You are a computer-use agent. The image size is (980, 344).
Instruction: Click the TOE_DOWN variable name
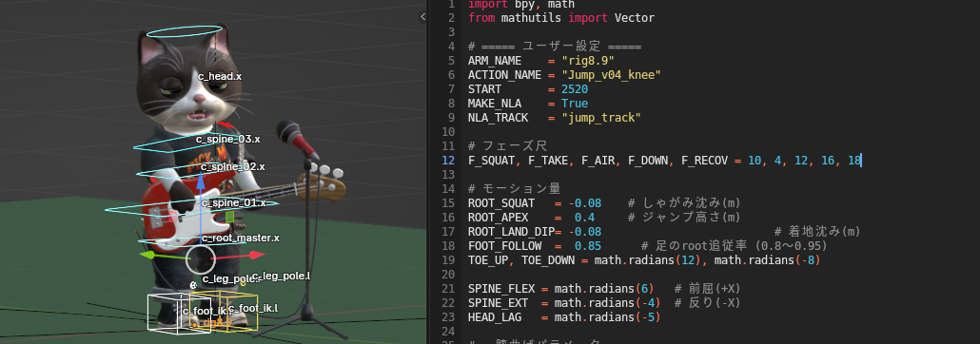(548, 259)
